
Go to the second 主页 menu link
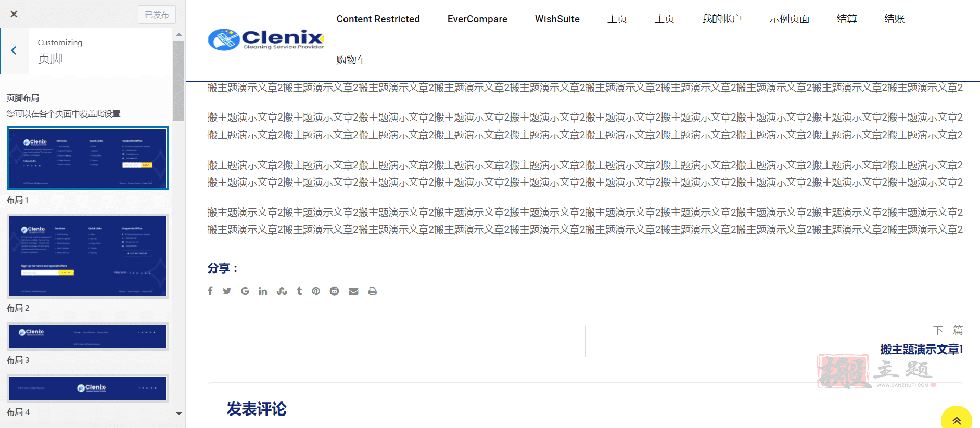point(665,19)
